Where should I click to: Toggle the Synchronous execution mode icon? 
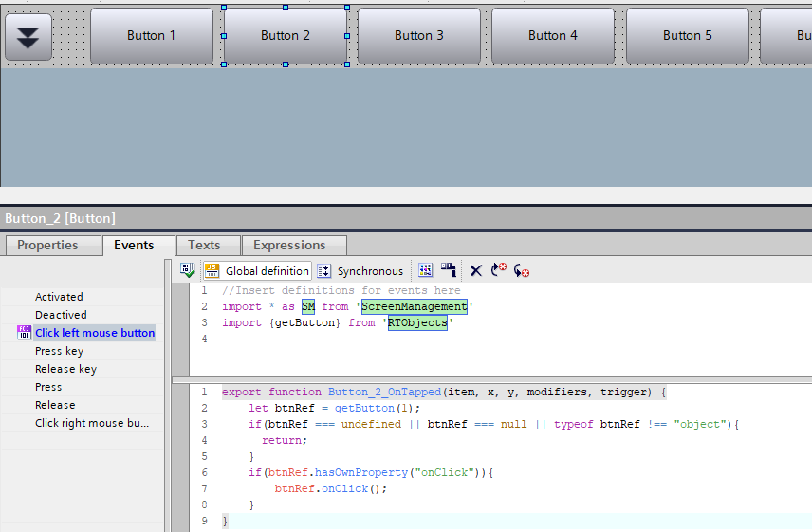tap(323, 270)
